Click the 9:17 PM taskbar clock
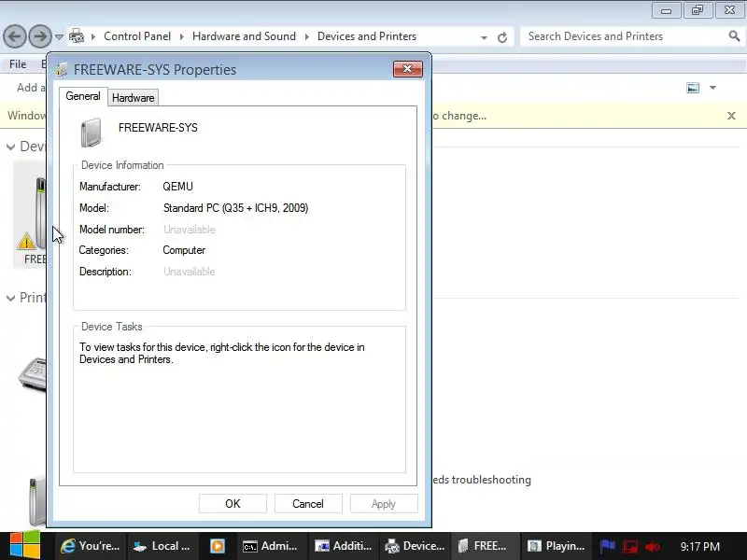The height and width of the screenshot is (560, 747). tap(699, 546)
